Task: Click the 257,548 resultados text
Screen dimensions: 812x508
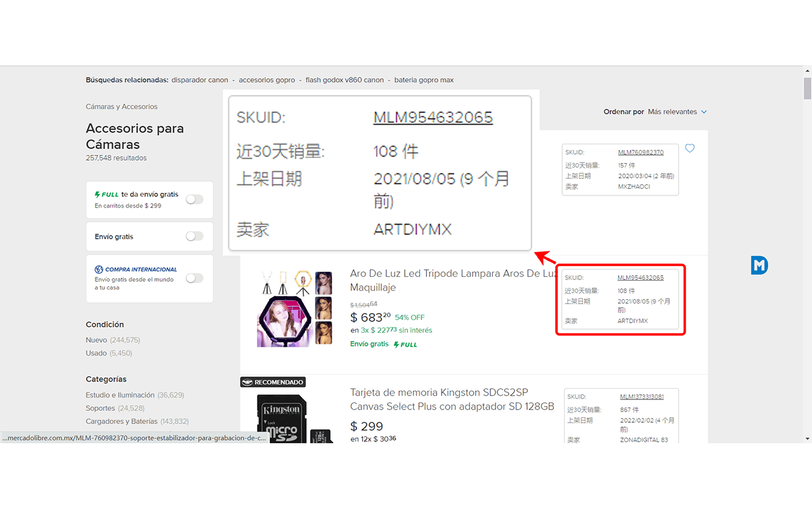Action: pyautogui.click(x=116, y=158)
